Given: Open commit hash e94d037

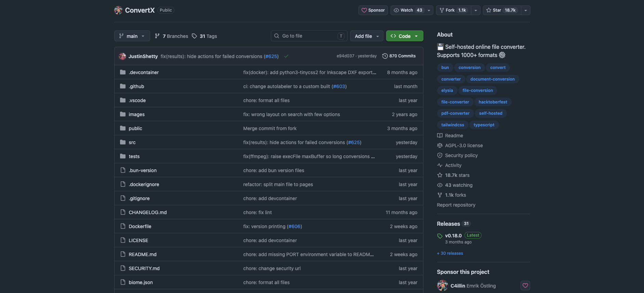Looking at the screenshot, I should pos(345,56).
